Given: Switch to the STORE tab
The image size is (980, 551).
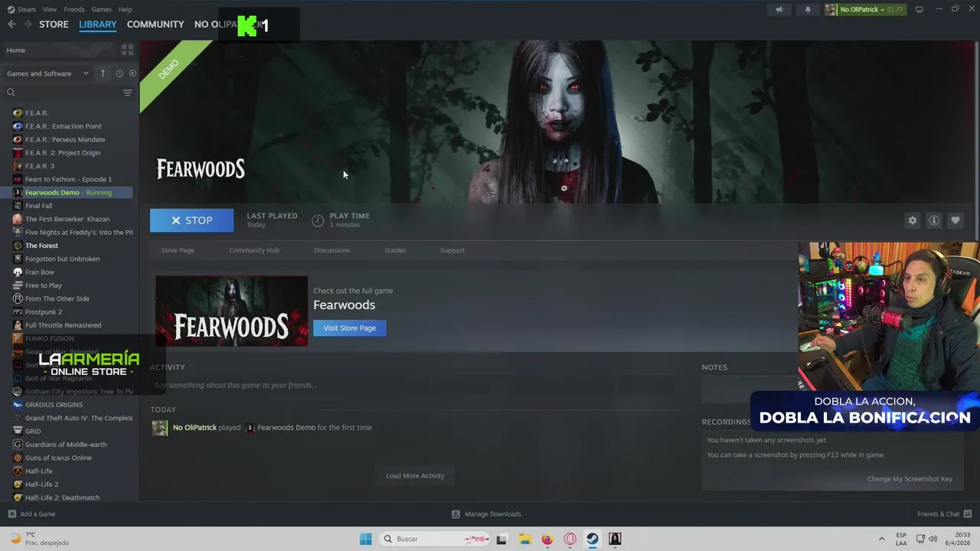Looking at the screenshot, I should point(54,24).
